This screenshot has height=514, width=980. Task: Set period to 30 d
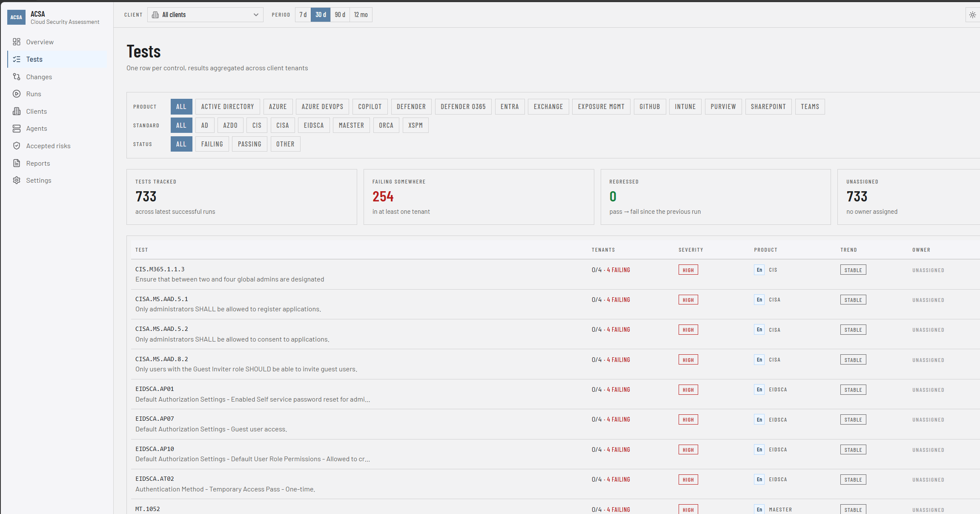tap(321, 15)
